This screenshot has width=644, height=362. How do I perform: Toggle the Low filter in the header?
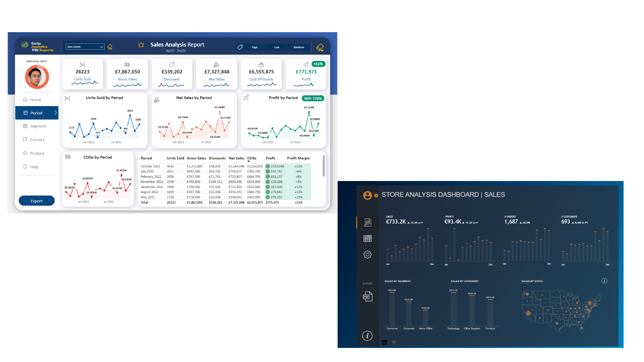277,47
